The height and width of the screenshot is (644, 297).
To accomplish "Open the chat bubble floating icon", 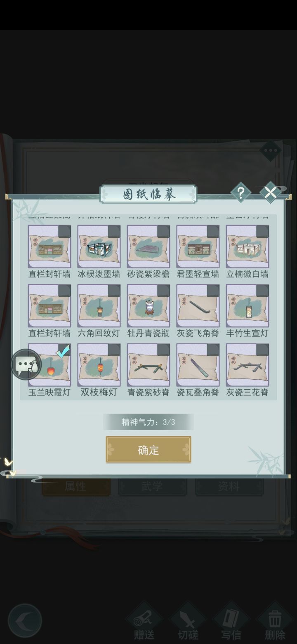I will [x=26, y=365].
